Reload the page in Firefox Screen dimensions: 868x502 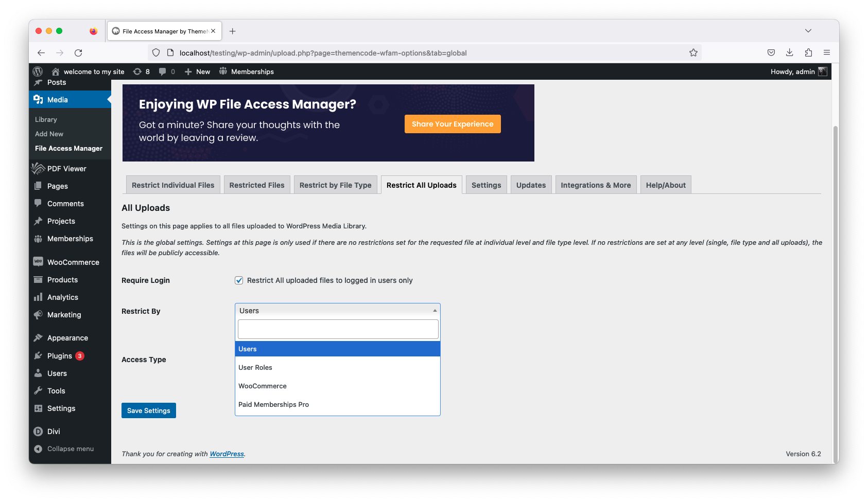click(78, 52)
